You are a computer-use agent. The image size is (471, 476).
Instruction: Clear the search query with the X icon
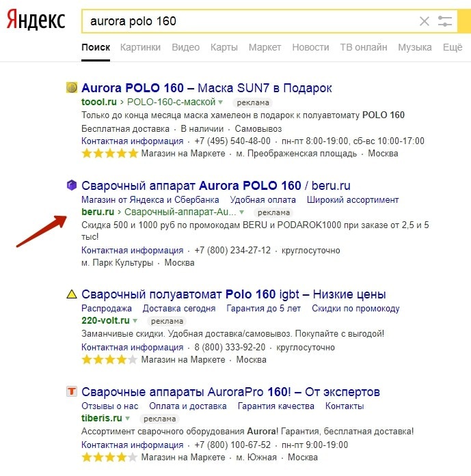(425, 21)
